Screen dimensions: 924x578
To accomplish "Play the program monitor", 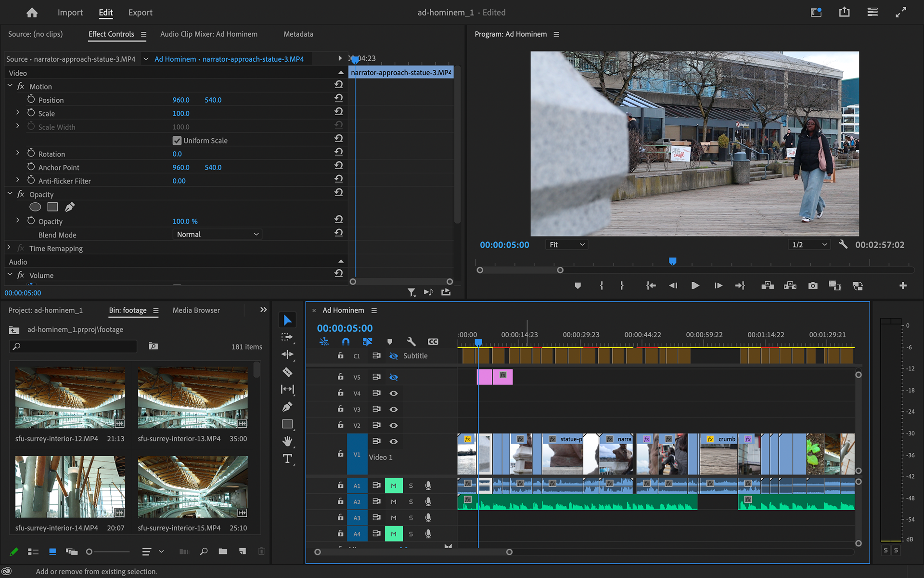I will [x=695, y=286].
